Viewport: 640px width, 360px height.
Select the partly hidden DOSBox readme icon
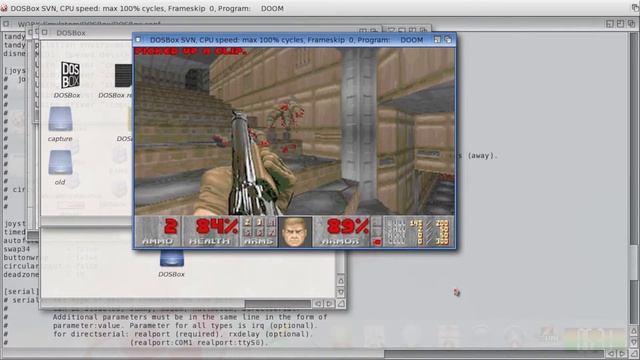123,76
